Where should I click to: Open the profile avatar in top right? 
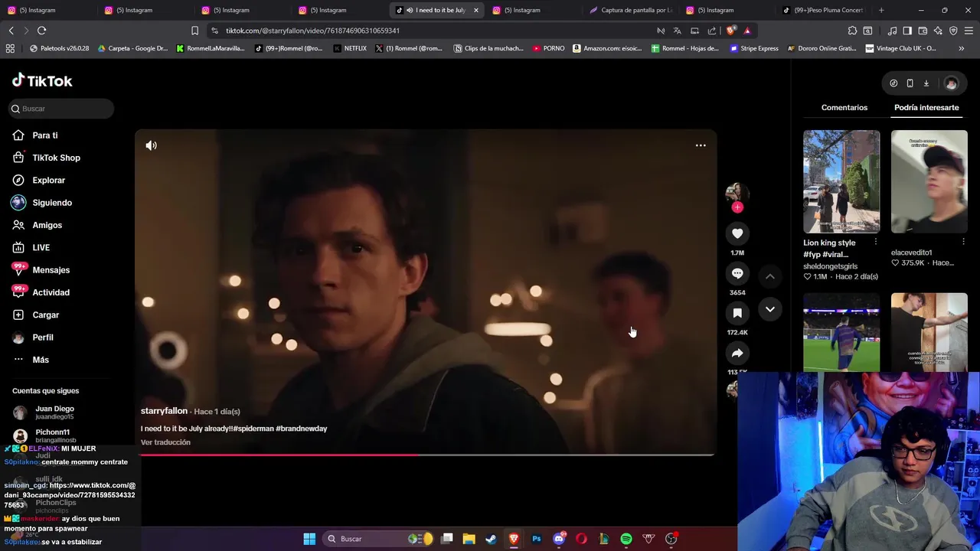[951, 83]
